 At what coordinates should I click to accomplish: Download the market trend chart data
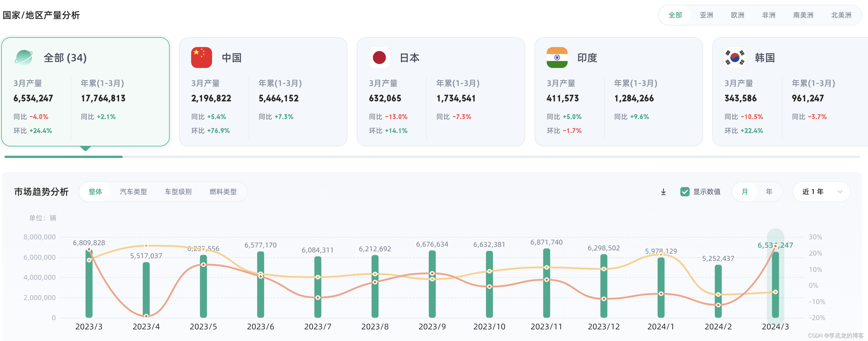663,192
